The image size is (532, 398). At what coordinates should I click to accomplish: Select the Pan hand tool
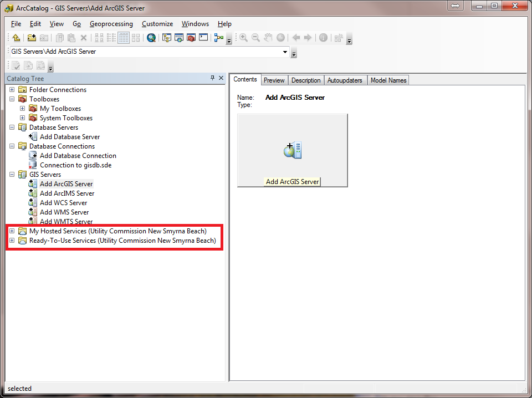(268, 38)
